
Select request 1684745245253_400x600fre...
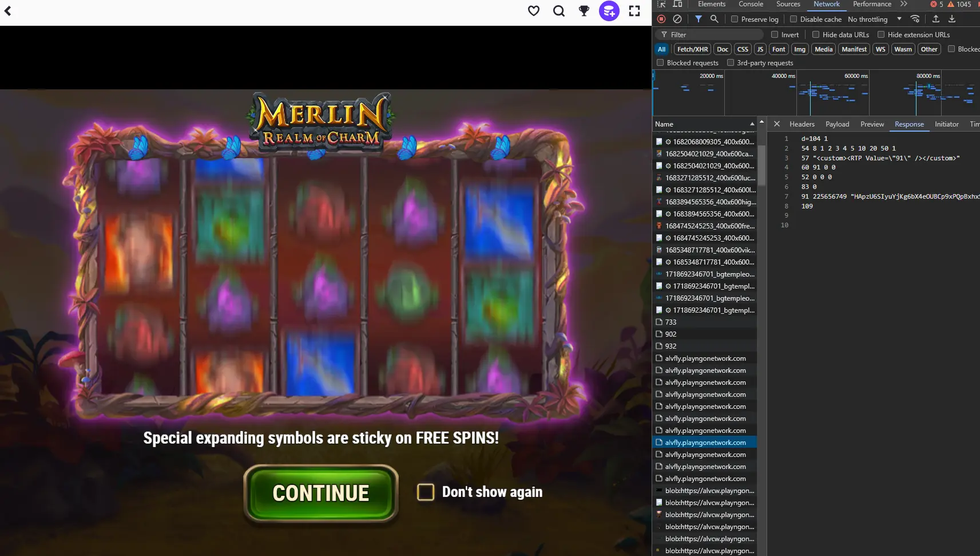coord(705,226)
